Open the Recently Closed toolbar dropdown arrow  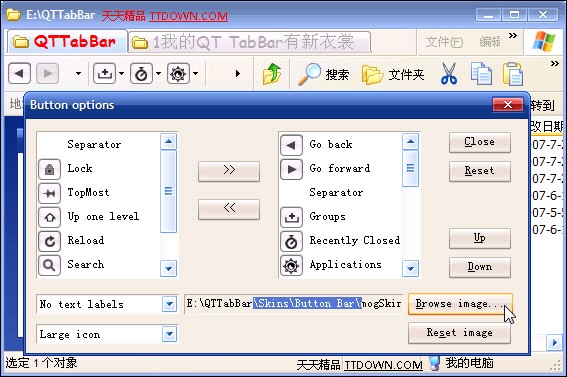[158, 74]
